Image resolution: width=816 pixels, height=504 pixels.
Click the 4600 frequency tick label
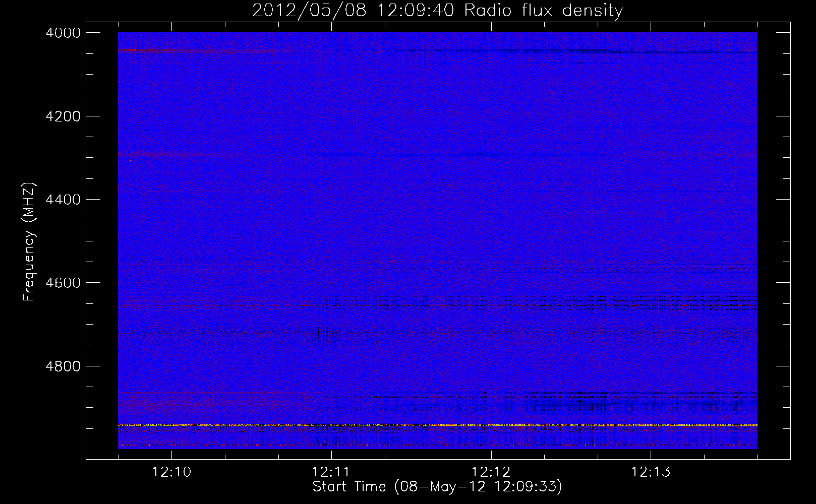(x=63, y=283)
